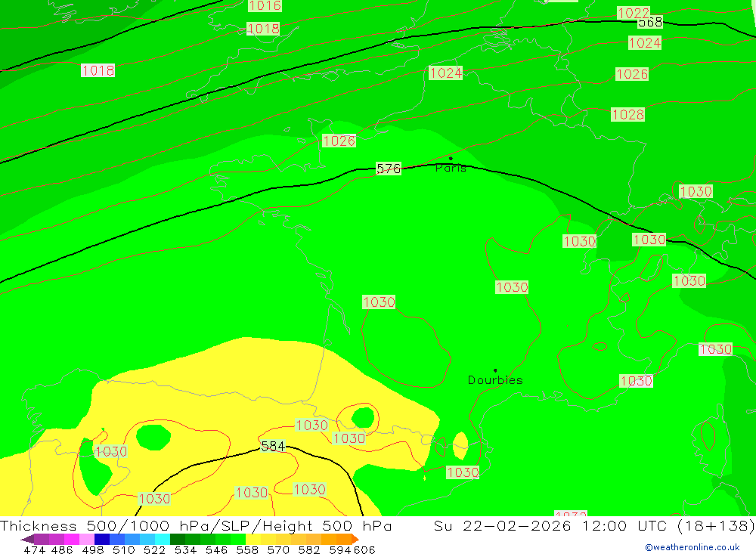The width and height of the screenshot is (756, 554).
Task: Click the 1024 label between 1022 and 1026
Action: coord(645,43)
